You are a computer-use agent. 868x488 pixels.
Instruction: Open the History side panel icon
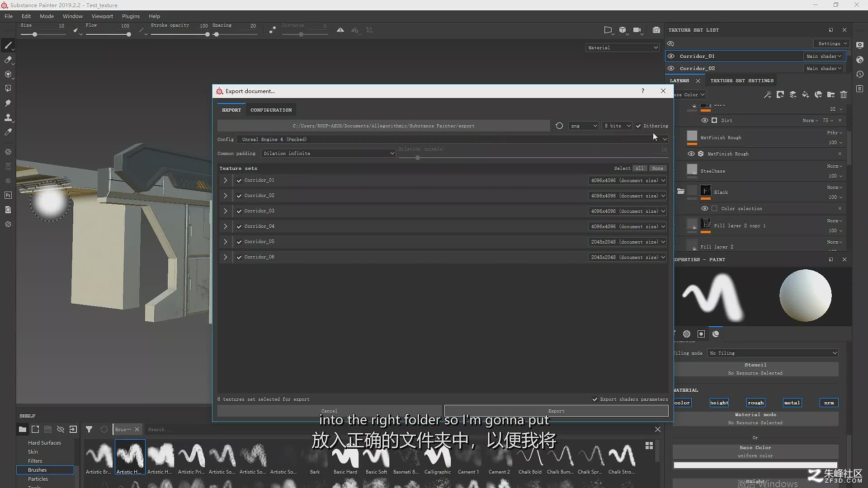[860, 74]
